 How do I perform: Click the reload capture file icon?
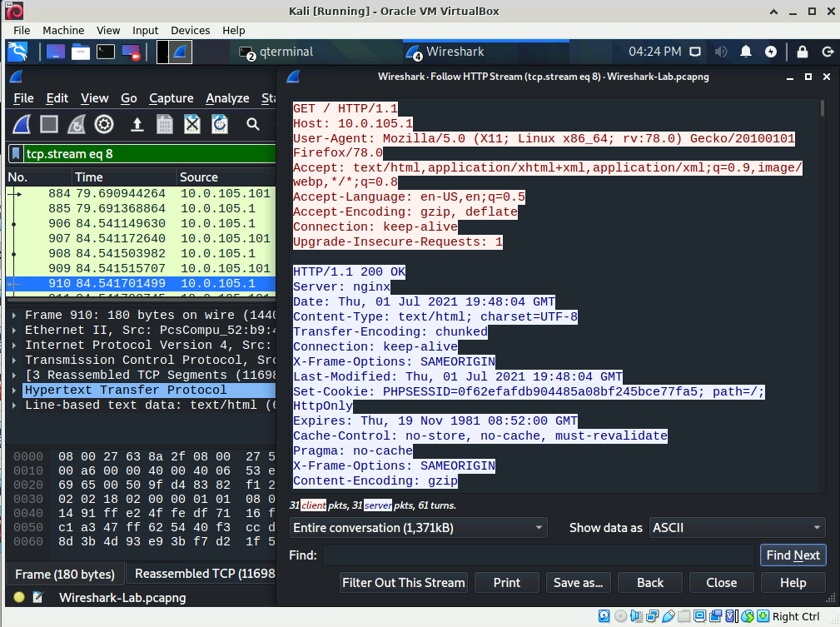[x=220, y=124]
